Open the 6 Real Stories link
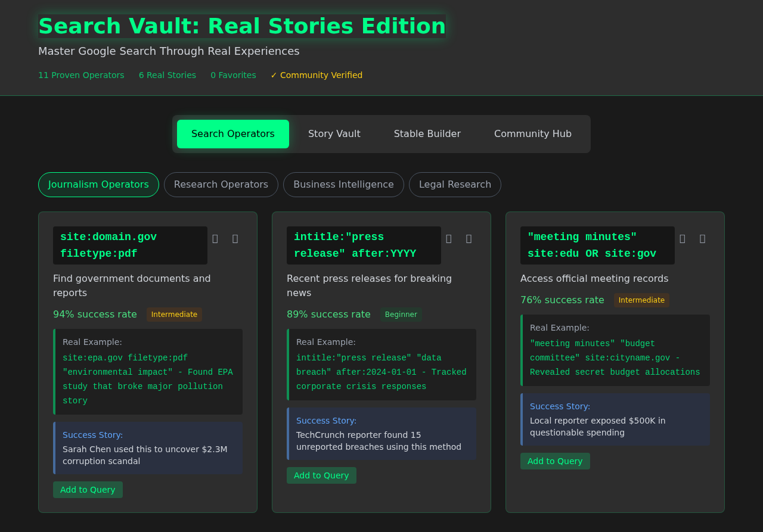763x532 pixels. (167, 75)
